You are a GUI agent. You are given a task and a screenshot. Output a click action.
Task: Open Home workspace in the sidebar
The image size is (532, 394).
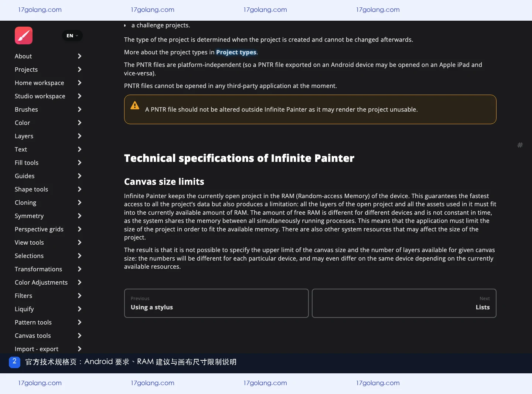pos(40,83)
